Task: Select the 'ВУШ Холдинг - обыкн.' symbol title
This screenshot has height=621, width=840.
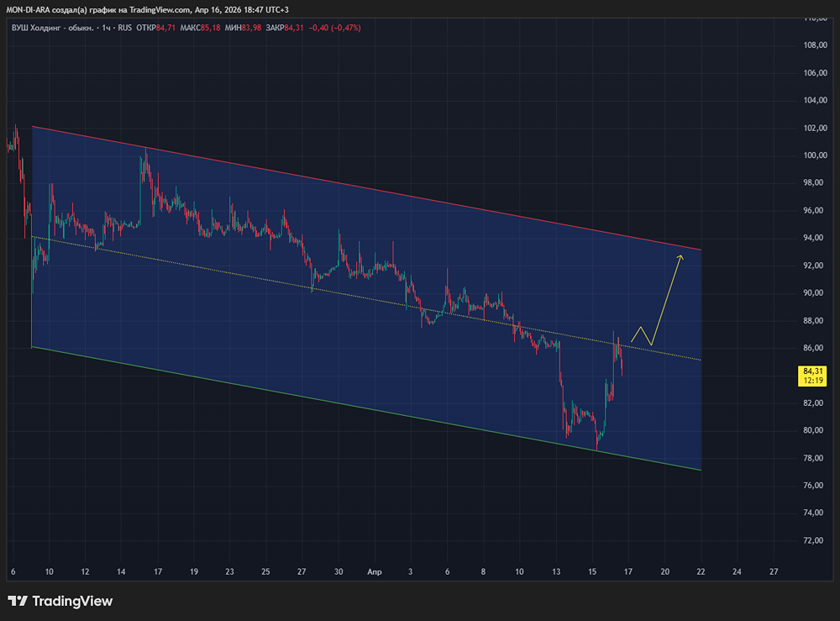Action: point(52,28)
